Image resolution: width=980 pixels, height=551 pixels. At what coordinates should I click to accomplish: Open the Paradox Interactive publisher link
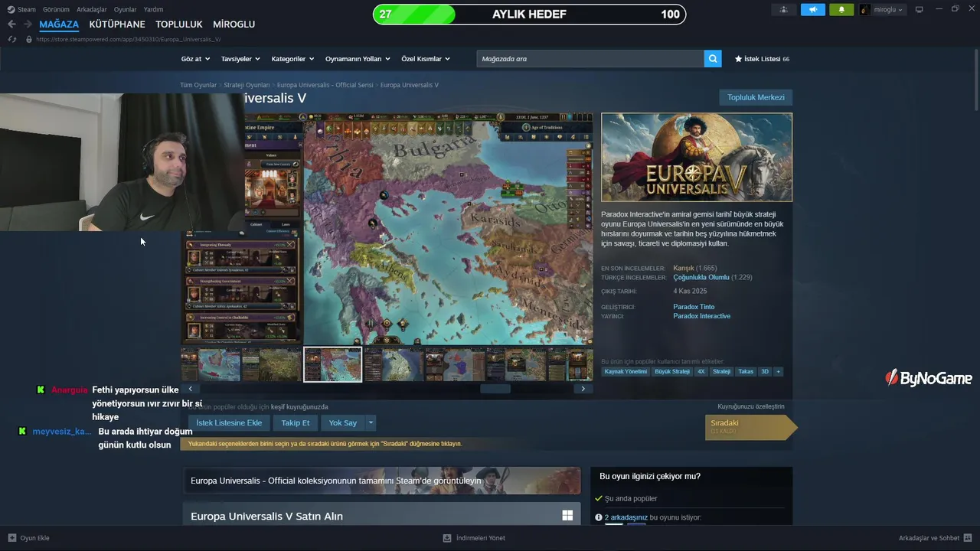(x=701, y=316)
